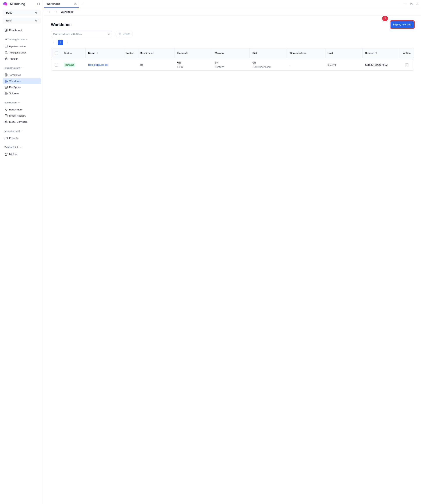Open DevSpace from sidebar
The height and width of the screenshot is (504, 421).
[x=22, y=87]
